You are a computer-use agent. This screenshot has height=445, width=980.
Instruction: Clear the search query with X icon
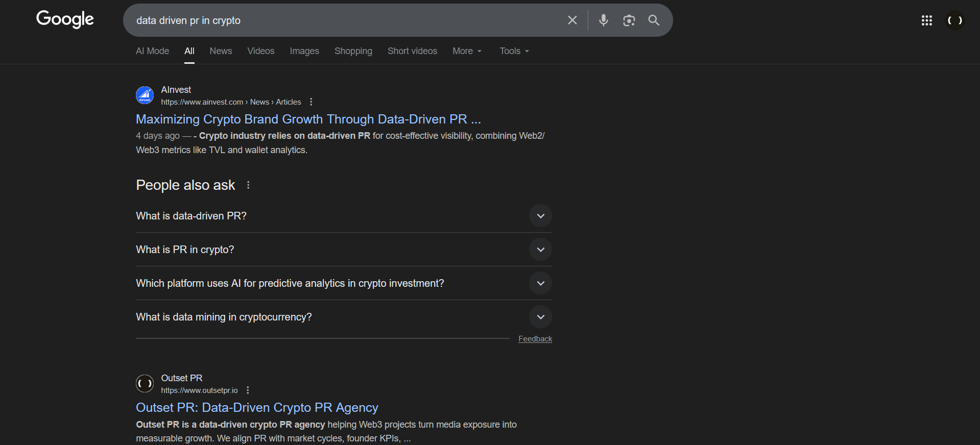[572, 20]
